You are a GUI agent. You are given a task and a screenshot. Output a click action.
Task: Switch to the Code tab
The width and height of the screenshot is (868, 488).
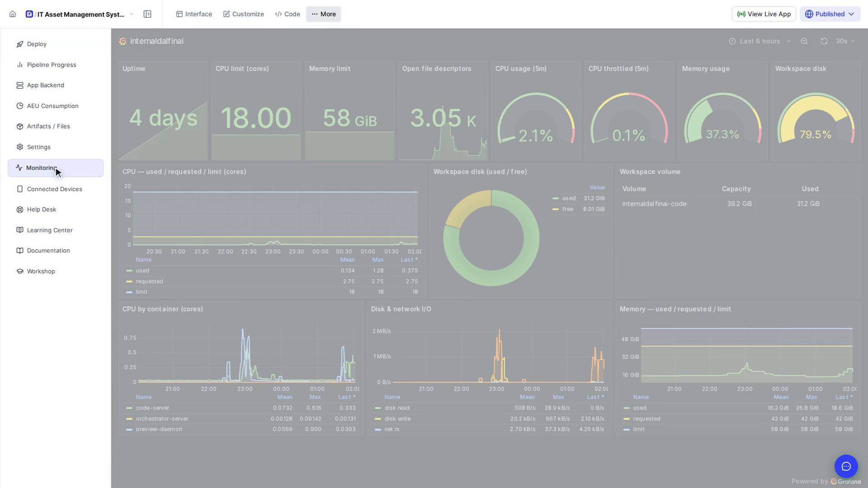point(288,14)
